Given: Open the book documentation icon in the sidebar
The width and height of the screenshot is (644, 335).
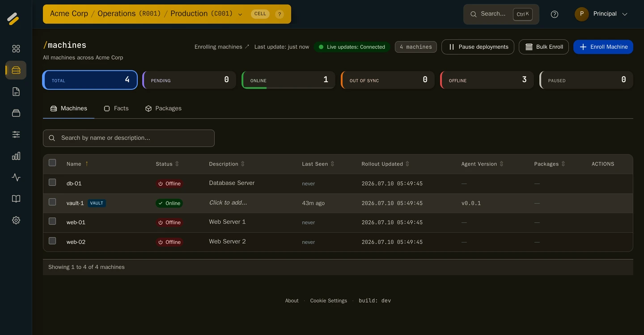Looking at the screenshot, I should pos(16,199).
